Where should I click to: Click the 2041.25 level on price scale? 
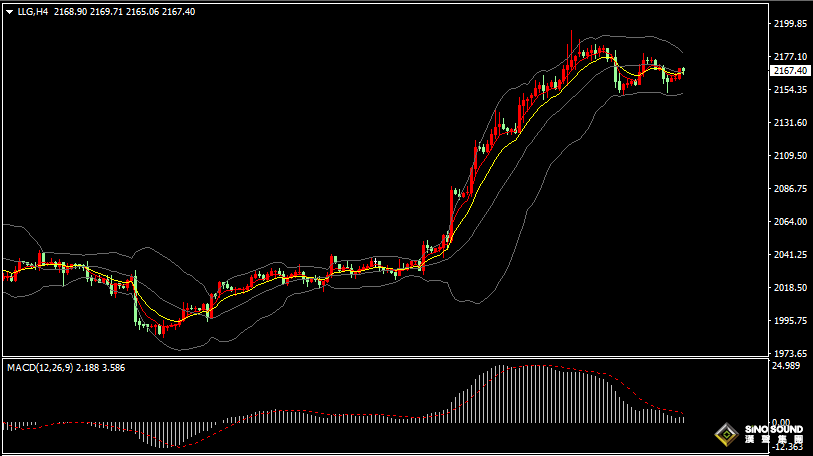pyautogui.click(x=790, y=255)
